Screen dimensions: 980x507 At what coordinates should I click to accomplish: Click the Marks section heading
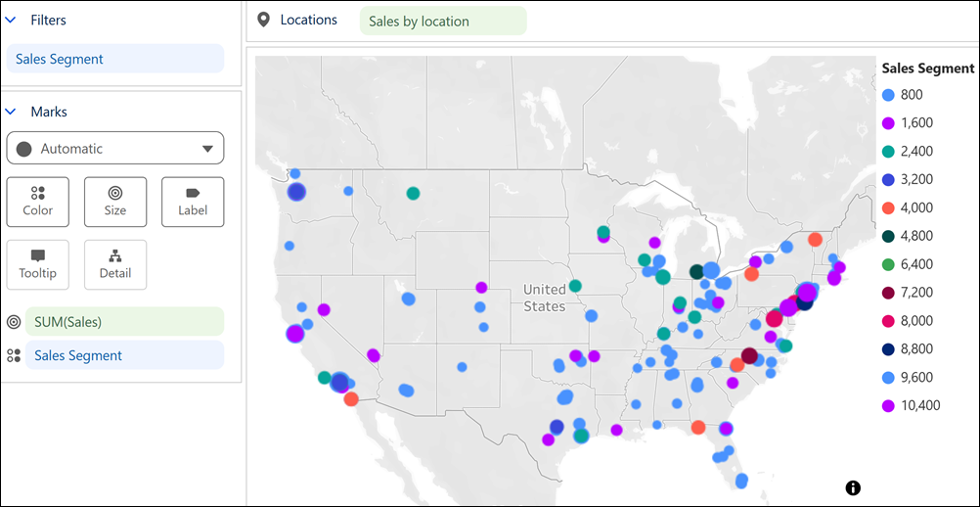pyautogui.click(x=49, y=112)
